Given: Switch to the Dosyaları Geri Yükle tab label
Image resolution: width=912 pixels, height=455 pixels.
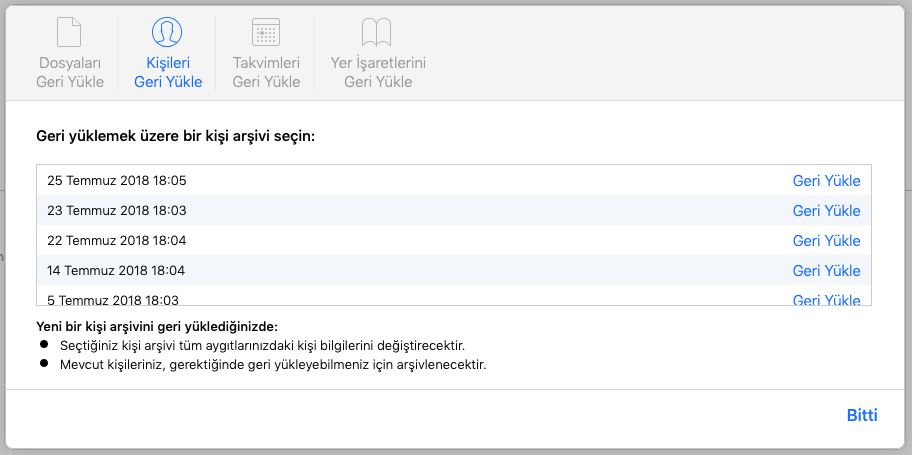Looking at the screenshot, I should (70, 72).
